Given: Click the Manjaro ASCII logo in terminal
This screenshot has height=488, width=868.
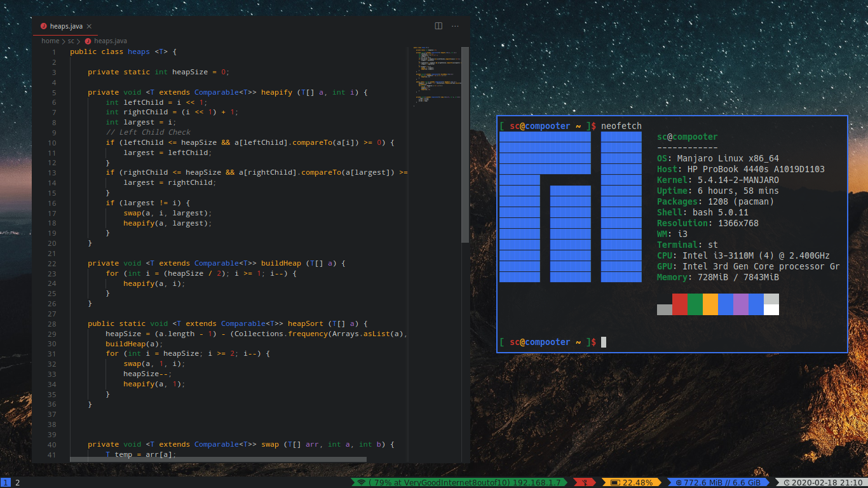Looking at the screenshot, I should 571,207.
